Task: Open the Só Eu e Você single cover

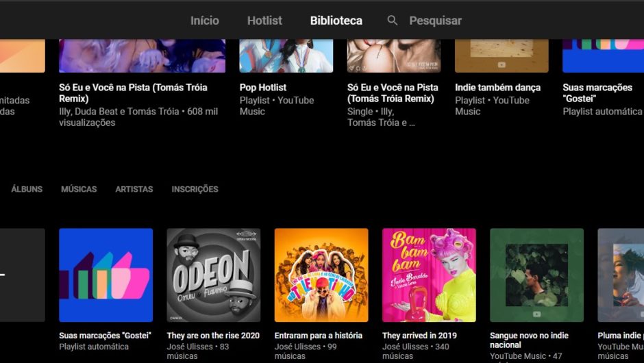Action: (394, 56)
